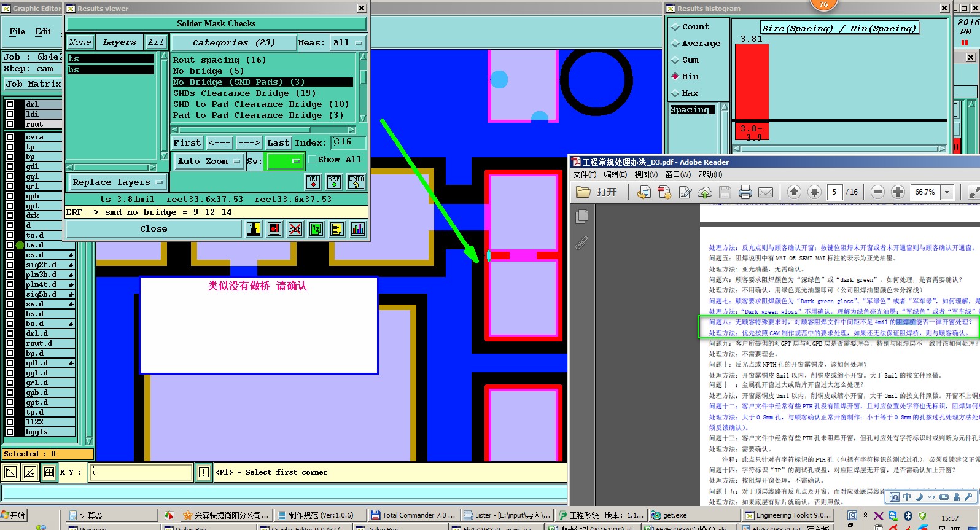Open the File menu in Graphic Editor
The image size is (980, 530).
pyautogui.click(x=17, y=31)
